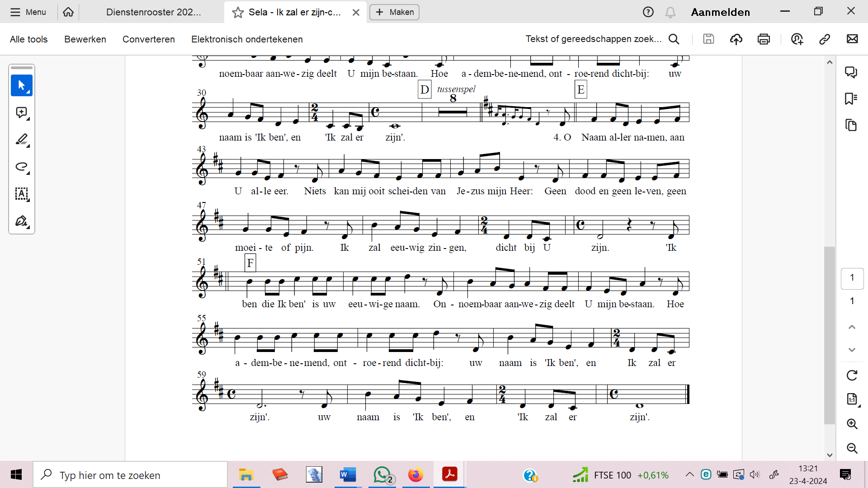This screenshot has width=868, height=488.
Task: Open Word from the taskbar
Action: click(348, 475)
